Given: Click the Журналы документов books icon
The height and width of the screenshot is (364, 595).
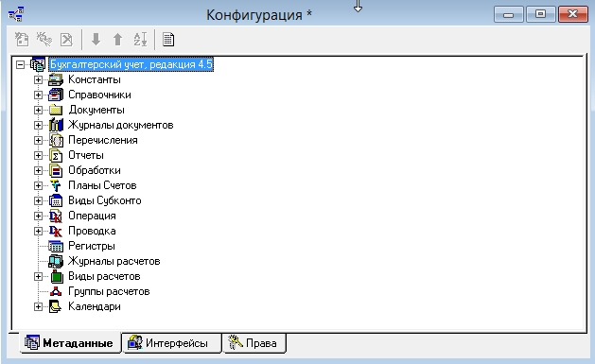Looking at the screenshot, I should click(x=56, y=125).
